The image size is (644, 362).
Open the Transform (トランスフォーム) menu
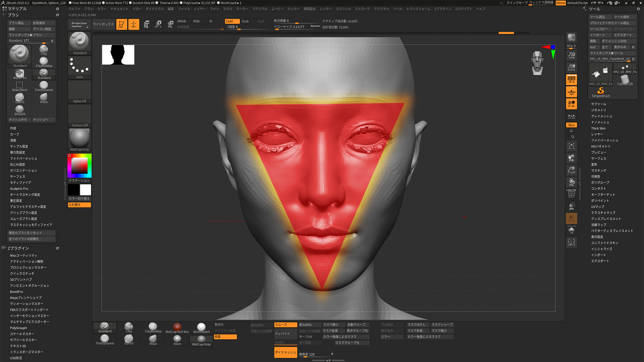click(x=418, y=9)
